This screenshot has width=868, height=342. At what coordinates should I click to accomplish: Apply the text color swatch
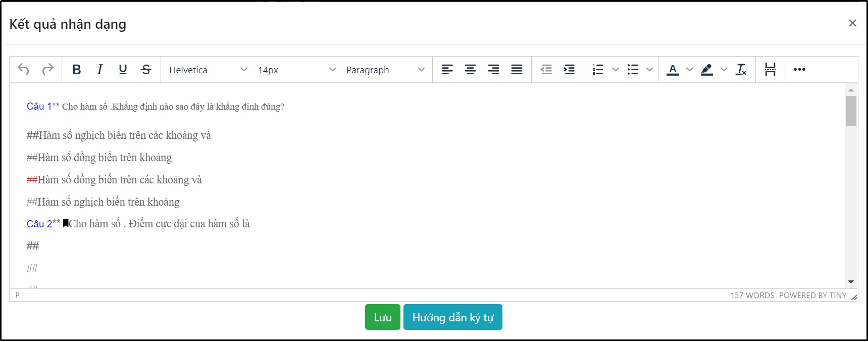click(673, 70)
